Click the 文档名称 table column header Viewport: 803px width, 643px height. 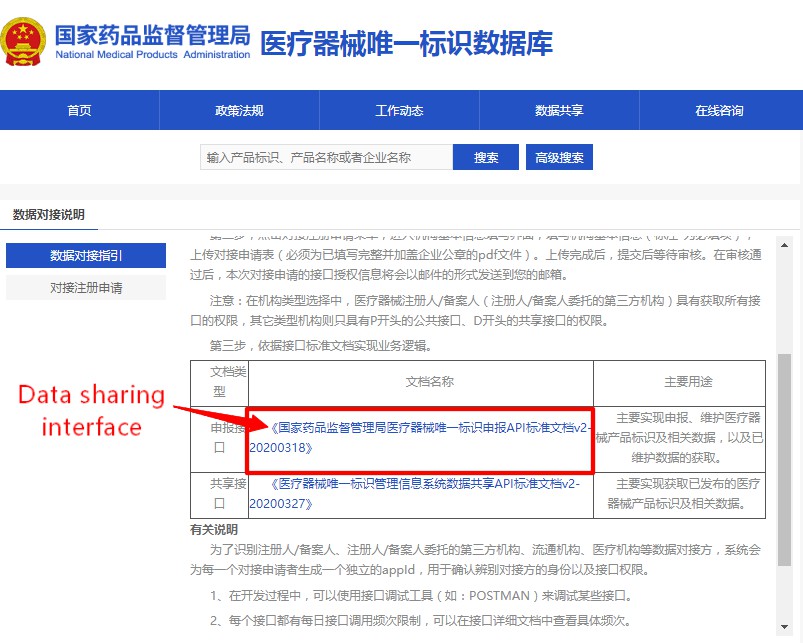[421, 382]
